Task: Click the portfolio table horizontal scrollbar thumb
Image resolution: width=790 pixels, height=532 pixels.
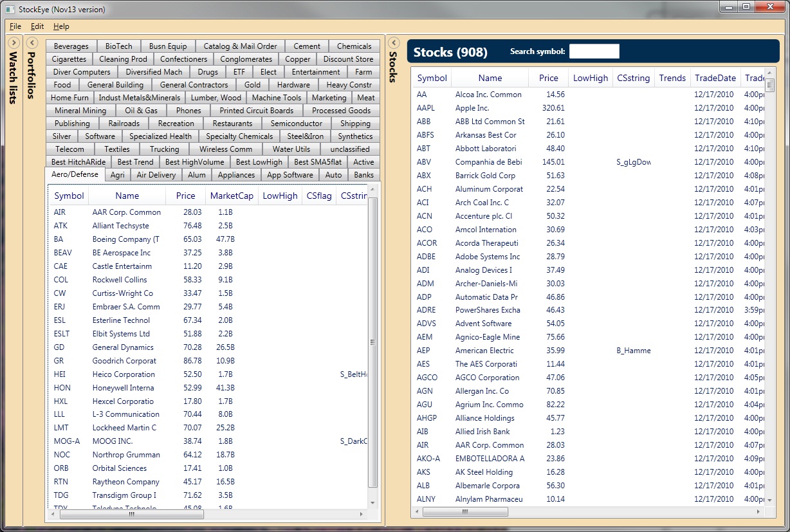Action: pos(131,515)
